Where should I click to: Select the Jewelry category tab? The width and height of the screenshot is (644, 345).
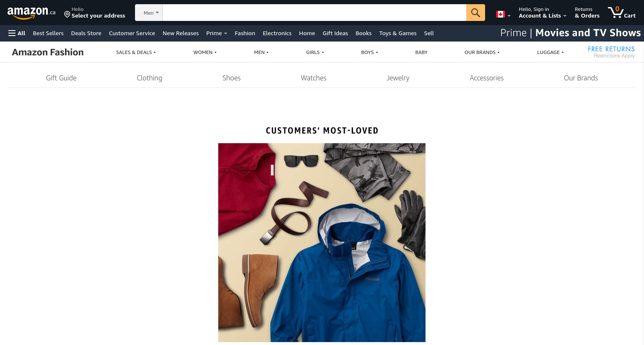[398, 78]
